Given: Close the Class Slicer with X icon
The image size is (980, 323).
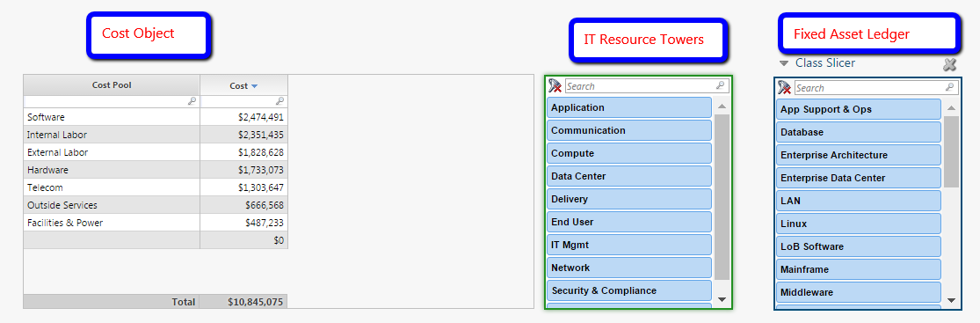Looking at the screenshot, I should point(950,64).
